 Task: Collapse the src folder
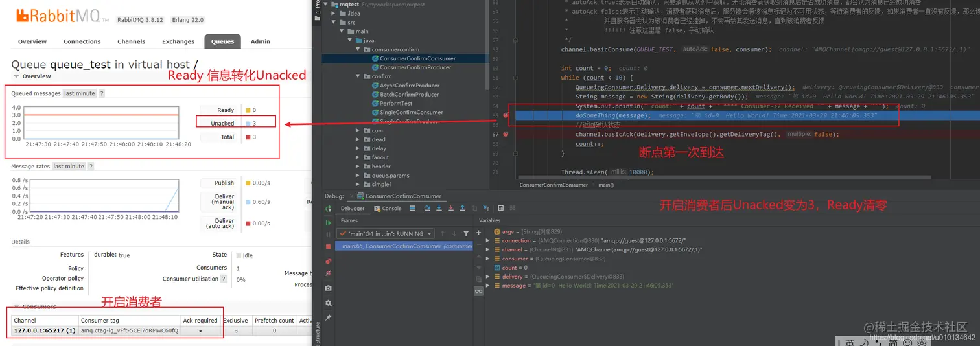(334, 22)
